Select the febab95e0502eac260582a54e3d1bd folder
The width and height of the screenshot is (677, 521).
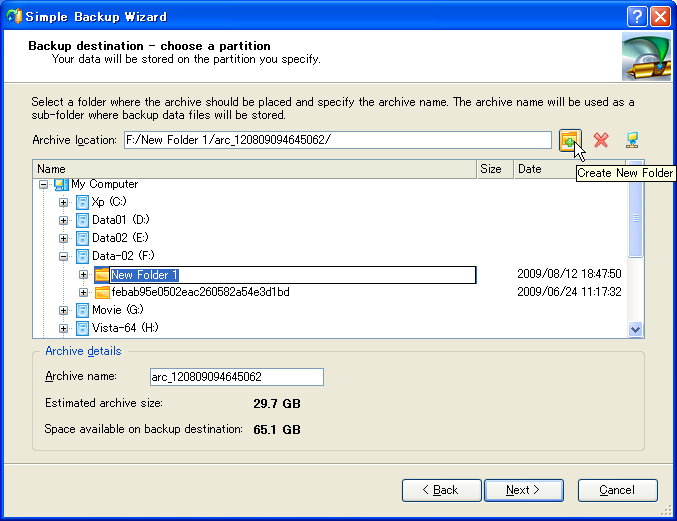tap(200, 292)
